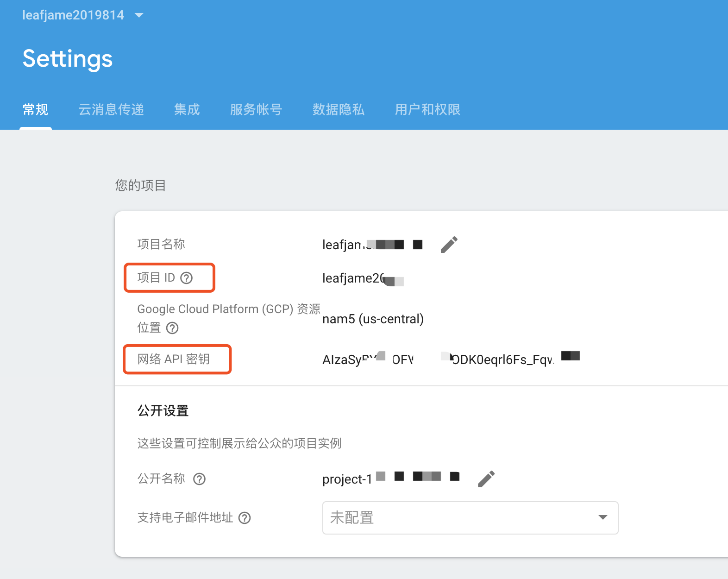Click the 项目名称 label

pyautogui.click(x=161, y=244)
